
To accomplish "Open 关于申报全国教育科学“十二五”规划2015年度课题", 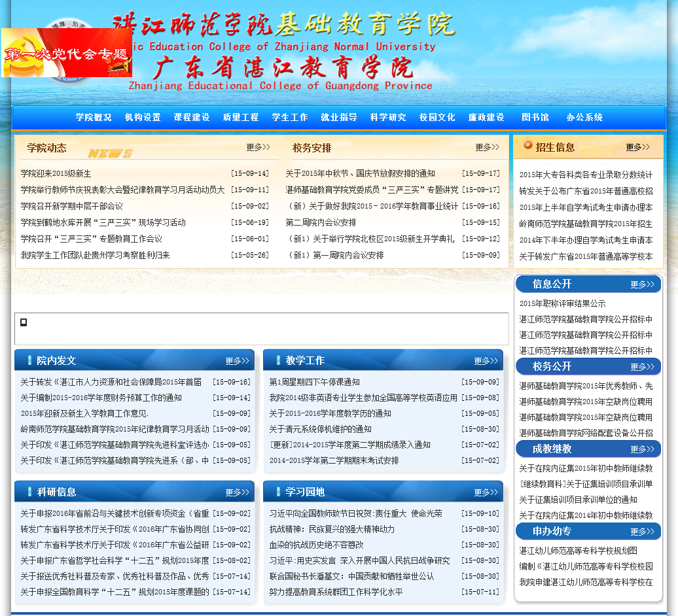I will tap(115, 592).
